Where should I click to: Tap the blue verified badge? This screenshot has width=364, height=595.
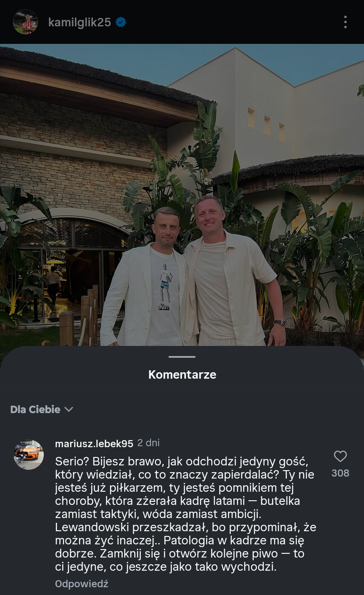[121, 22]
